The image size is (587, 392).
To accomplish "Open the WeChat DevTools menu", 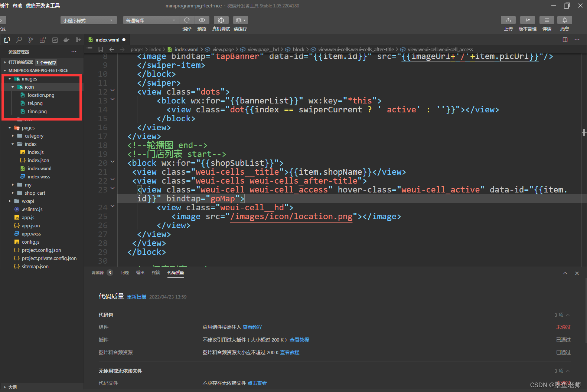I will pos(43,6).
